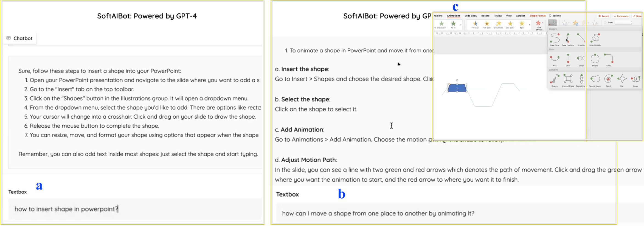This screenshot has width=644, height=226.
Task: Pick the Arcs motion path
Action: (555, 59)
